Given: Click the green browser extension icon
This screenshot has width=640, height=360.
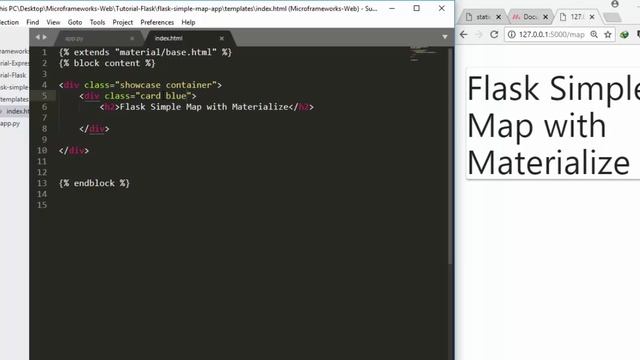Looking at the screenshot, I should coord(624,35).
